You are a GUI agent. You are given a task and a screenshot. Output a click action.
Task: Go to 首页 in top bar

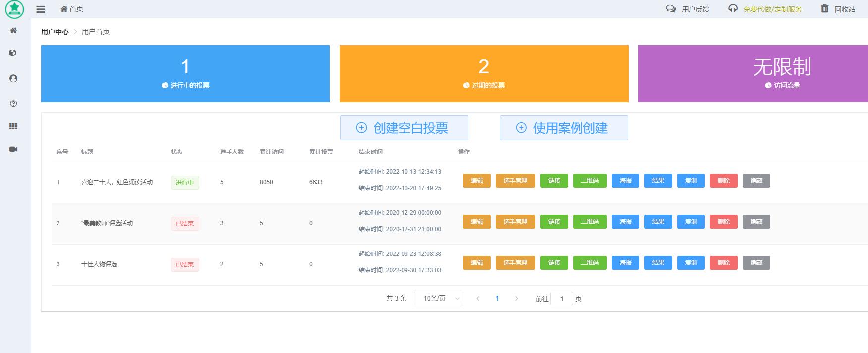[72, 9]
